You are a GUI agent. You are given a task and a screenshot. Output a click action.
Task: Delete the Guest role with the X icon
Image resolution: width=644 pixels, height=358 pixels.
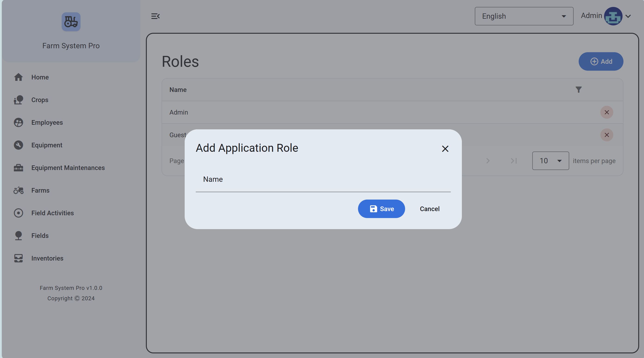(x=607, y=135)
